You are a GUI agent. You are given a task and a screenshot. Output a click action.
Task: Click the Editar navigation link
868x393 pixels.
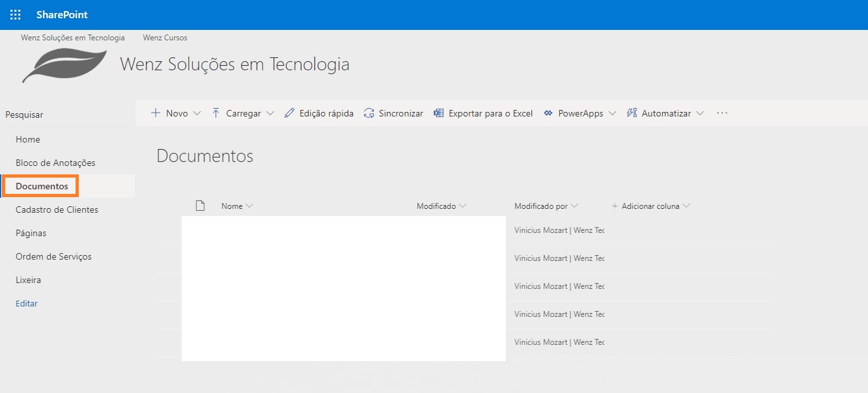point(27,303)
